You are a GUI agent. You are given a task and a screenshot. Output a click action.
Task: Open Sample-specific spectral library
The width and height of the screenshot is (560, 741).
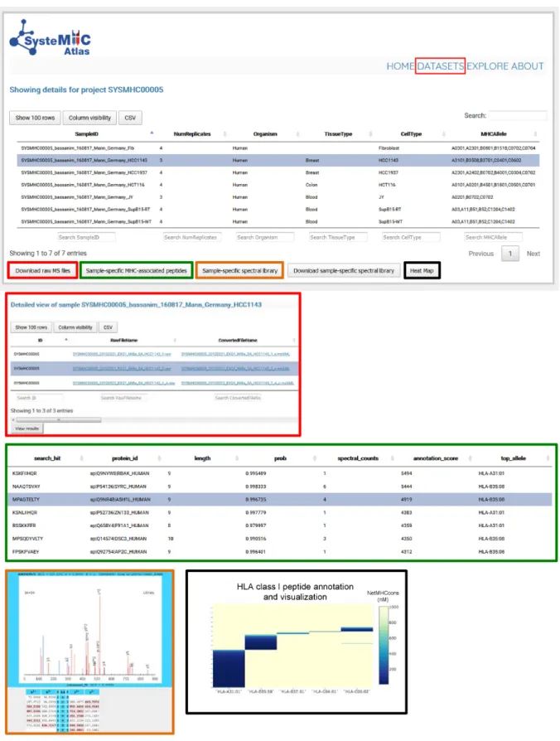240,271
